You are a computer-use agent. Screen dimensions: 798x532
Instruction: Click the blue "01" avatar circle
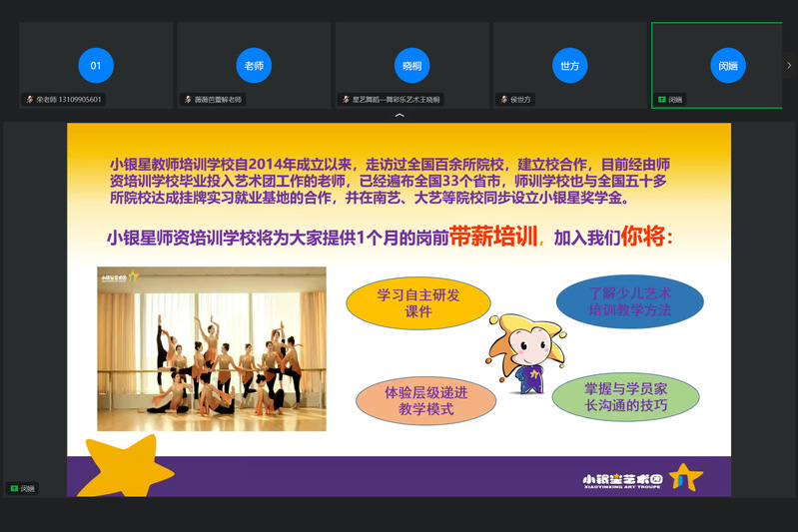click(96, 66)
